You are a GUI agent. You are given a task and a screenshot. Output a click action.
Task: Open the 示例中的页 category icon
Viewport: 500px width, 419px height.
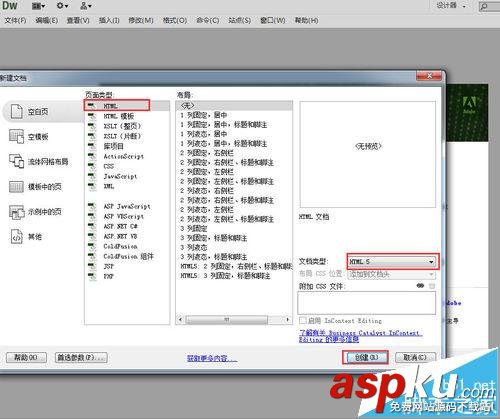pyautogui.click(x=16, y=212)
